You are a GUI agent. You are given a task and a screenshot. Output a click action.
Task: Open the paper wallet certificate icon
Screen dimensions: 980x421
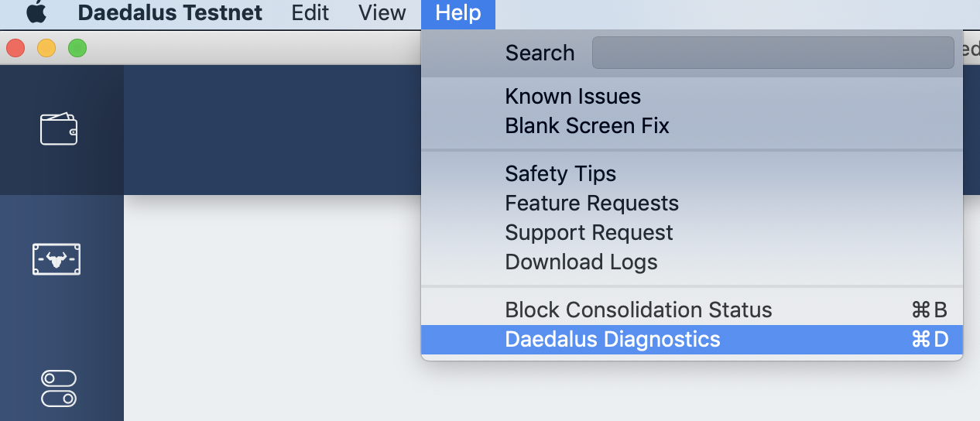tap(57, 259)
